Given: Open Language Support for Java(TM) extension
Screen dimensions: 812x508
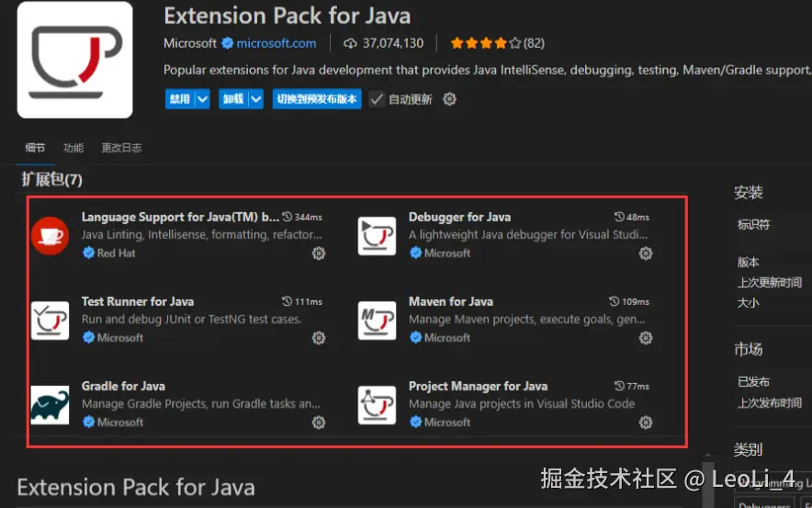Looking at the screenshot, I should 180,217.
